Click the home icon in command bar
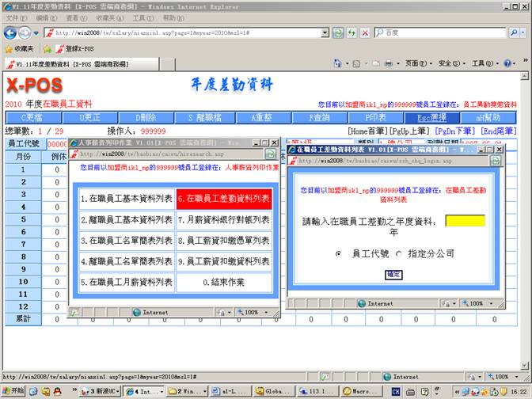 [337, 63]
